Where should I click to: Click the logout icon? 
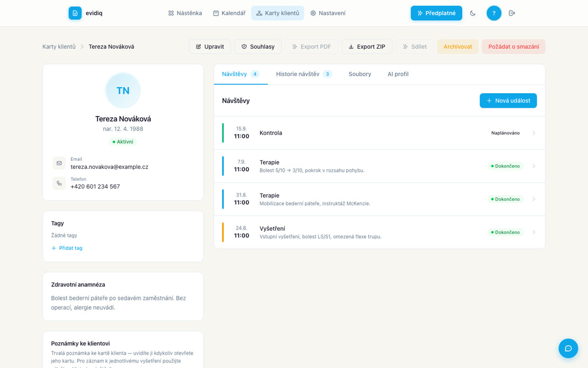pos(512,13)
